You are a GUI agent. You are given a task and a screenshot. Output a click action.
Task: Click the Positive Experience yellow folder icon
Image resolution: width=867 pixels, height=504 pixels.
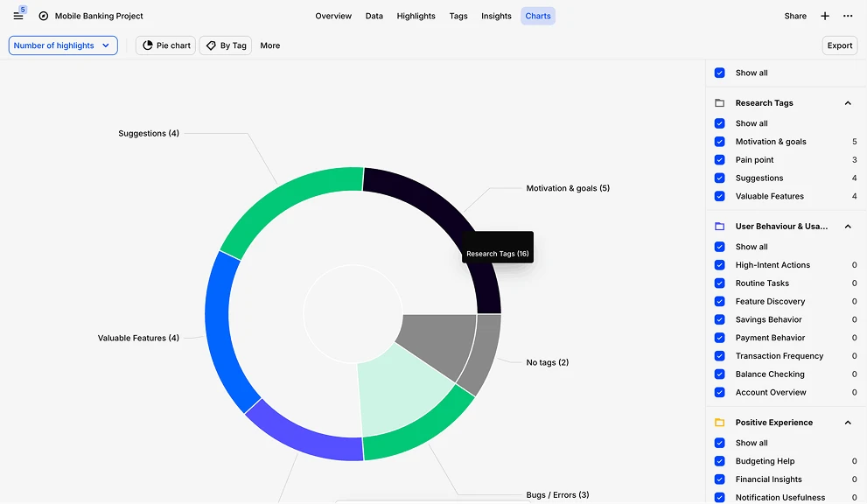tap(719, 422)
